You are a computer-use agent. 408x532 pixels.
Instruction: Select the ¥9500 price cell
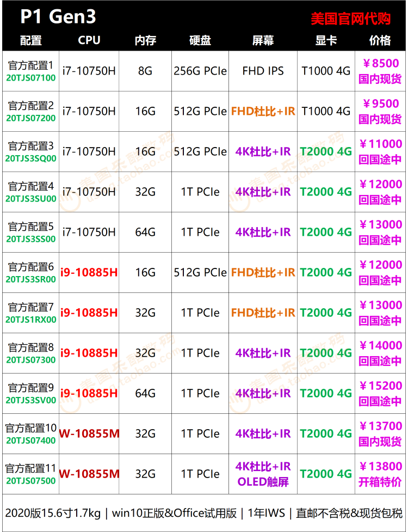click(x=380, y=111)
